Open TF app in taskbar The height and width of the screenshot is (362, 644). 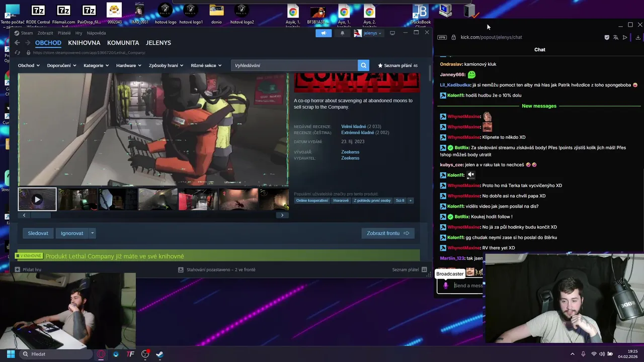click(x=130, y=354)
